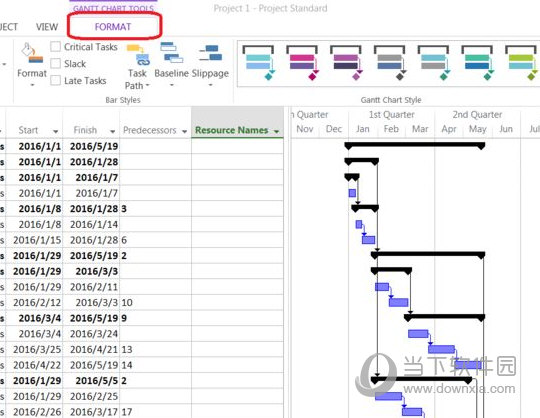Click the blue task bar starting 2016/3/4
The image size is (540, 418).
pyautogui.click(x=418, y=334)
